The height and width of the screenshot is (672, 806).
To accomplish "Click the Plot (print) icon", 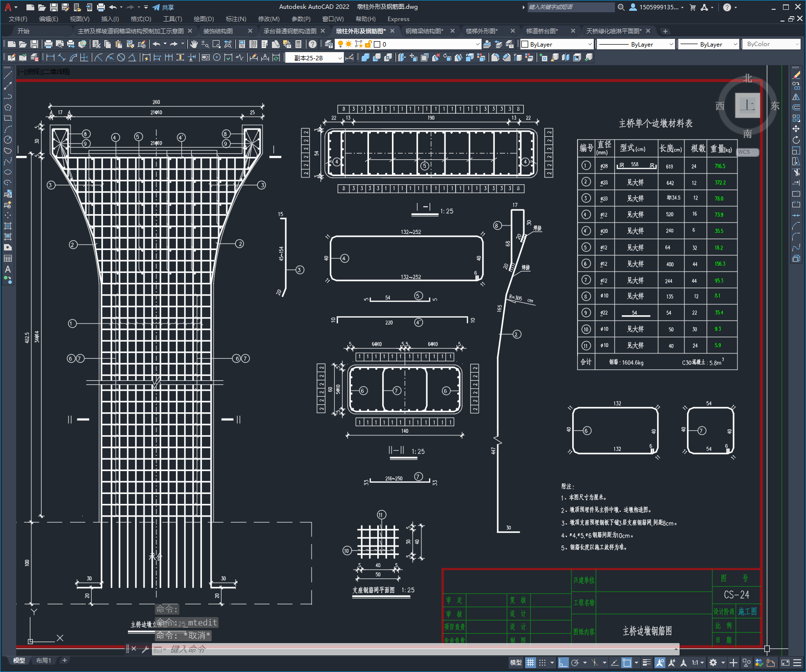I will click(48, 44).
